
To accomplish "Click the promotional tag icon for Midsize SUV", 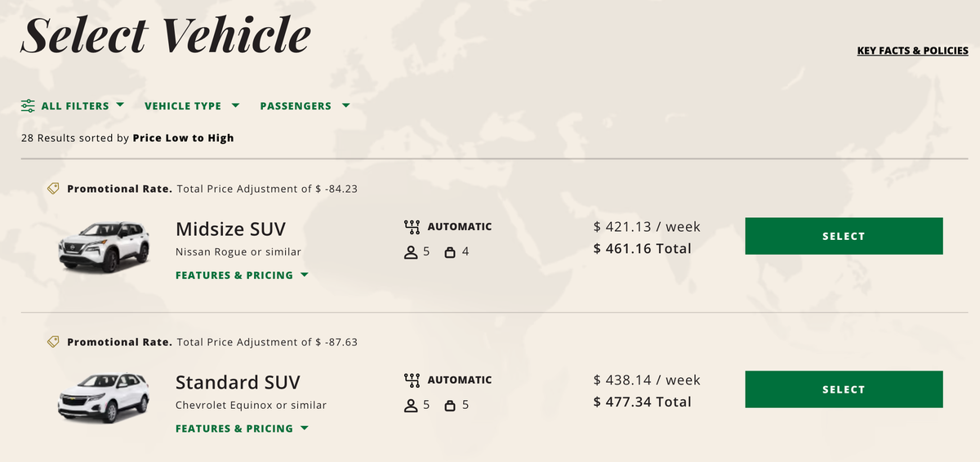I will 53,189.
